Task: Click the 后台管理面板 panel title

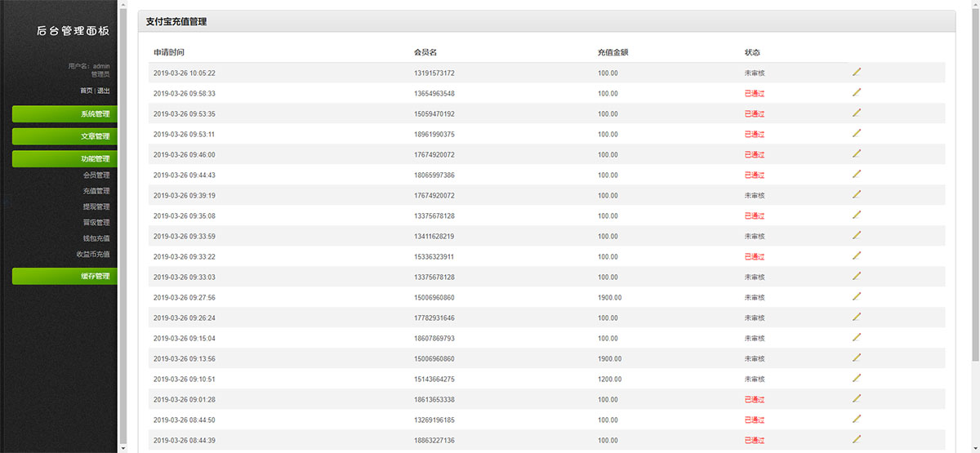Action: tap(73, 31)
